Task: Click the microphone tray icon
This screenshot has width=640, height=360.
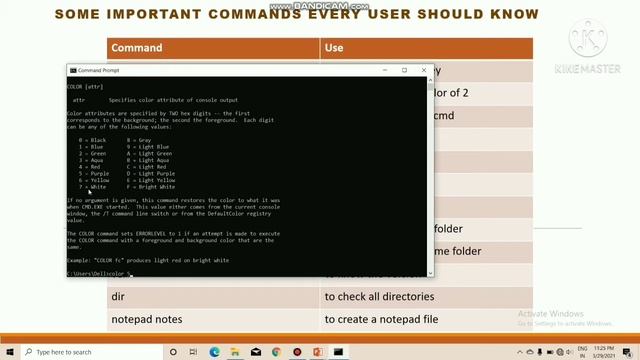Action: (x=540, y=352)
